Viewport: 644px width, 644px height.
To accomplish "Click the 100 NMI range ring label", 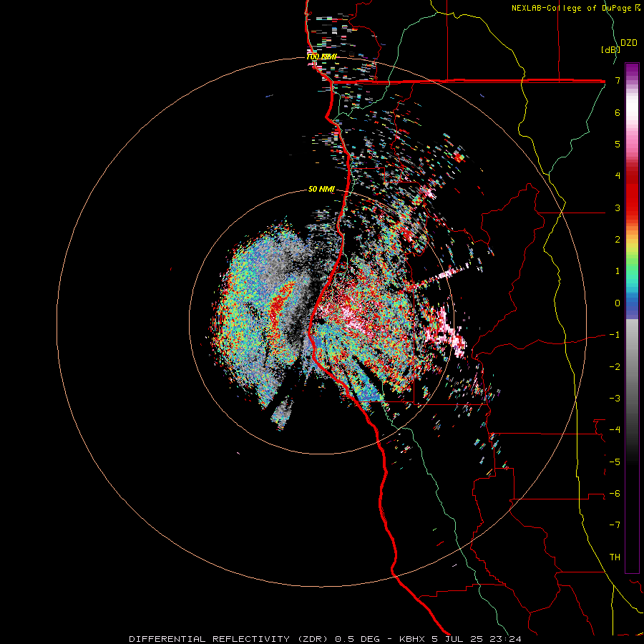I will (x=321, y=57).
